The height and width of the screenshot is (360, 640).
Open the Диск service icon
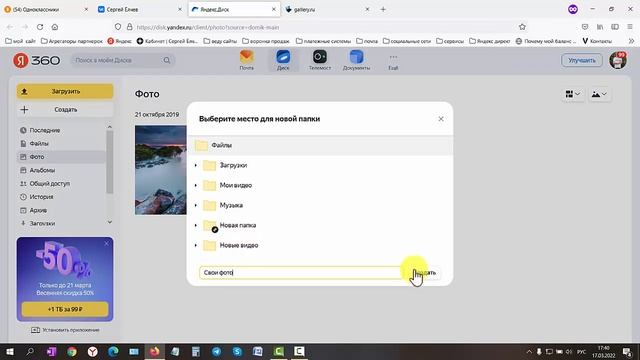coord(283,60)
